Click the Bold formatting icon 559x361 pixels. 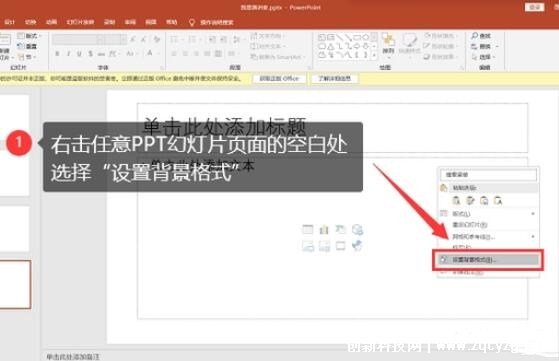[57, 54]
